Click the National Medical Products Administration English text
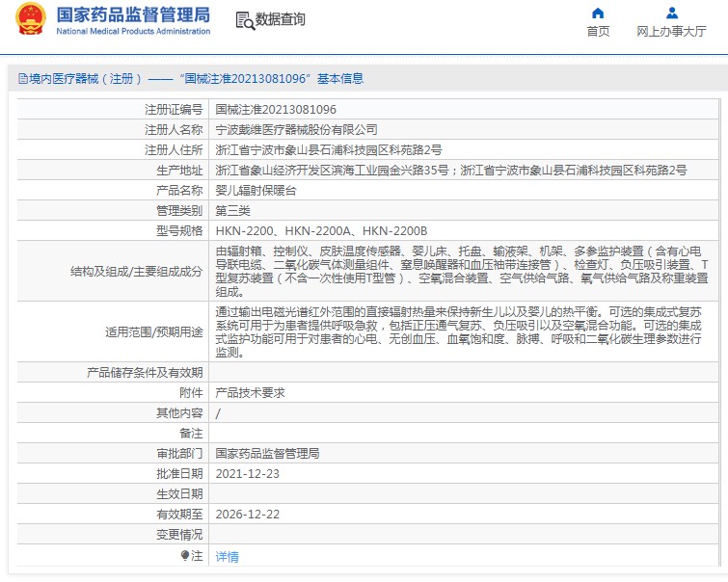 (x=133, y=32)
